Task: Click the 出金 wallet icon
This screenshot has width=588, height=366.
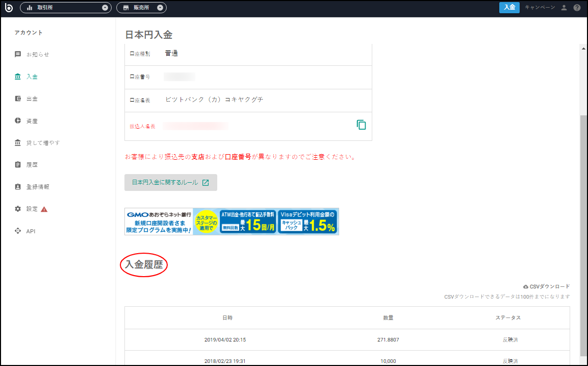Action: (x=18, y=99)
